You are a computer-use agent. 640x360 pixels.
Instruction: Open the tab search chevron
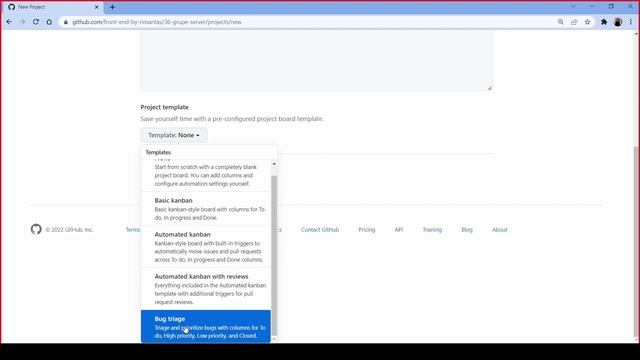point(573,7)
